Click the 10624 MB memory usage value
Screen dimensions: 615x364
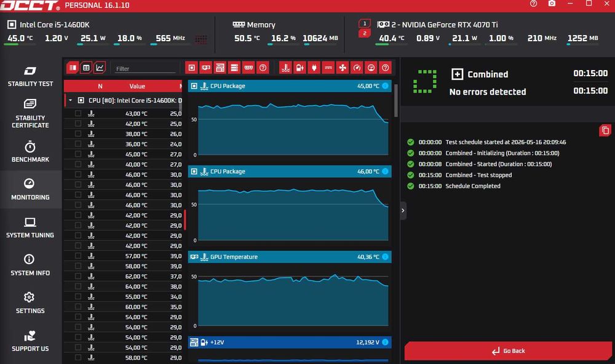point(320,38)
